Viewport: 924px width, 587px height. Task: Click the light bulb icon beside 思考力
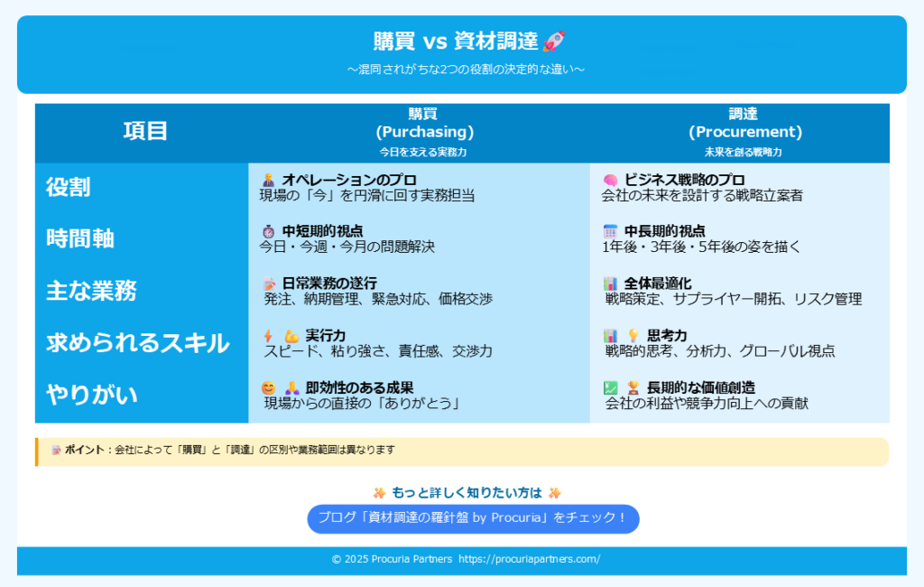[633, 336]
